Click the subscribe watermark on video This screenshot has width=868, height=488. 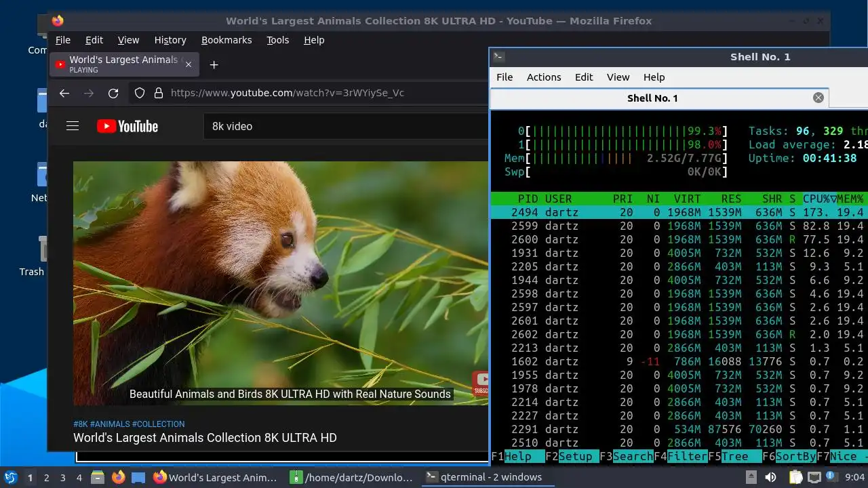481,383
